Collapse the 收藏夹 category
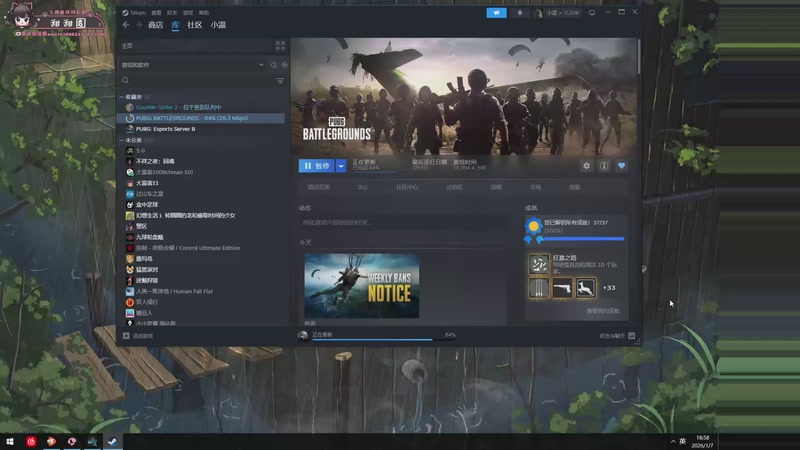 [x=122, y=96]
